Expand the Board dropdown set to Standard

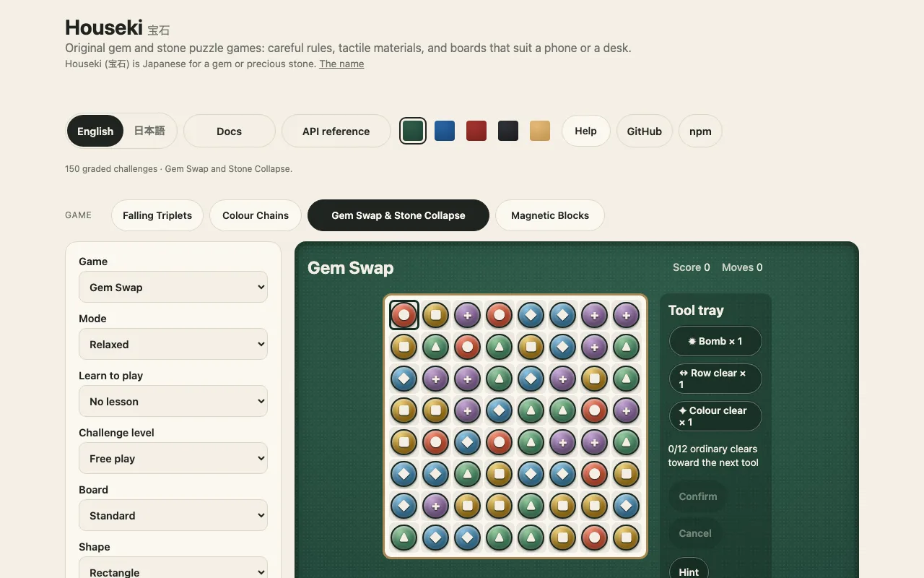[173, 515]
